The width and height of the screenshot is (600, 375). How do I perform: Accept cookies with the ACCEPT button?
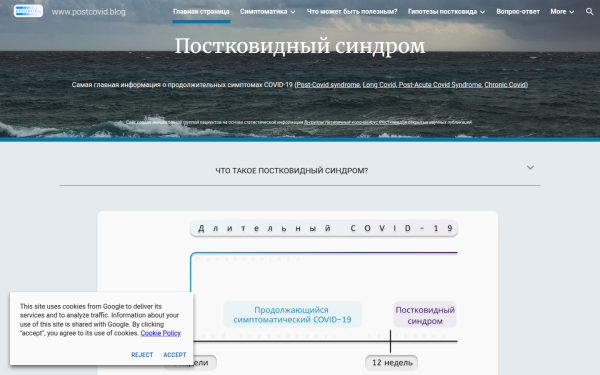tap(175, 355)
